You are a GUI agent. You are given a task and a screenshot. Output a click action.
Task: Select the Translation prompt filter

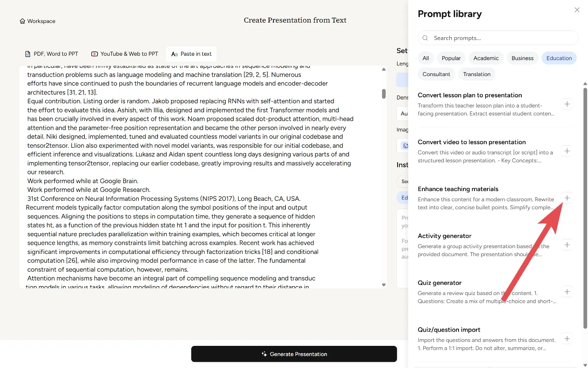(477, 74)
